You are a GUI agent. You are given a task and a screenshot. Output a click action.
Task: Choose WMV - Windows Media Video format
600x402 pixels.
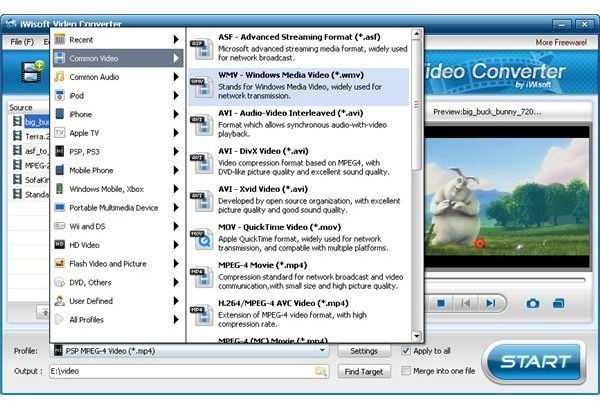tap(298, 87)
